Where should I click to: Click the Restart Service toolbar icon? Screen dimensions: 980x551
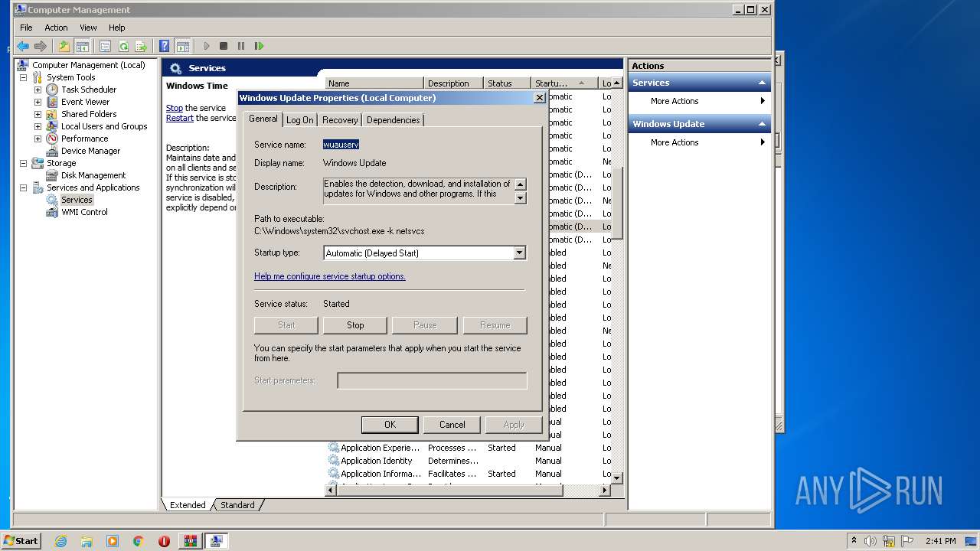(x=260, y=46)
